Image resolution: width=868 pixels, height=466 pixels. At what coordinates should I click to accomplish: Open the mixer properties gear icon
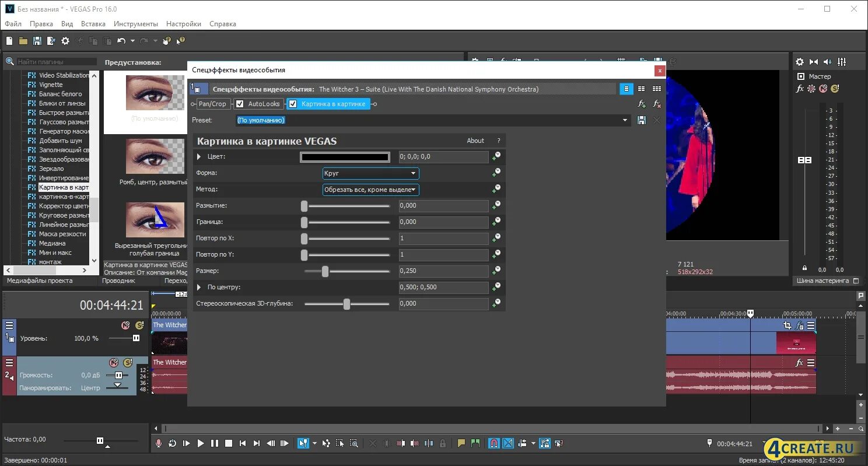click(800, 62)
